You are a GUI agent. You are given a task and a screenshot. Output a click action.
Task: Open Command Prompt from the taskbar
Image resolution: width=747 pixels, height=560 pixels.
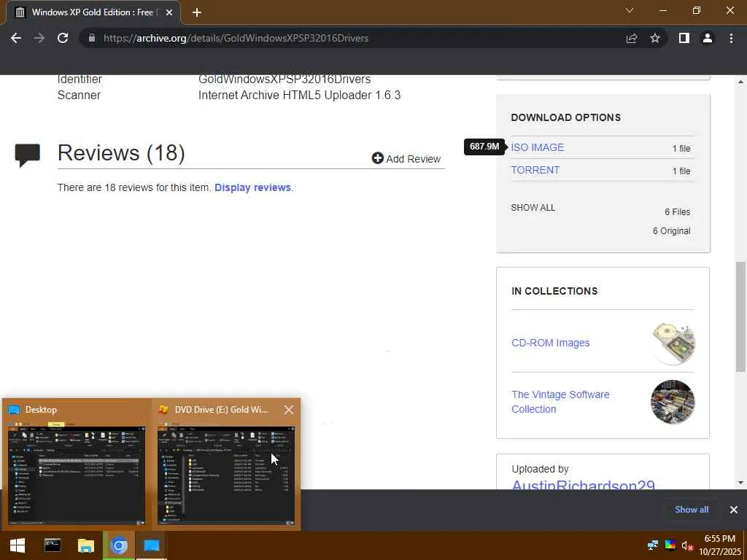[x=53, y=545]
